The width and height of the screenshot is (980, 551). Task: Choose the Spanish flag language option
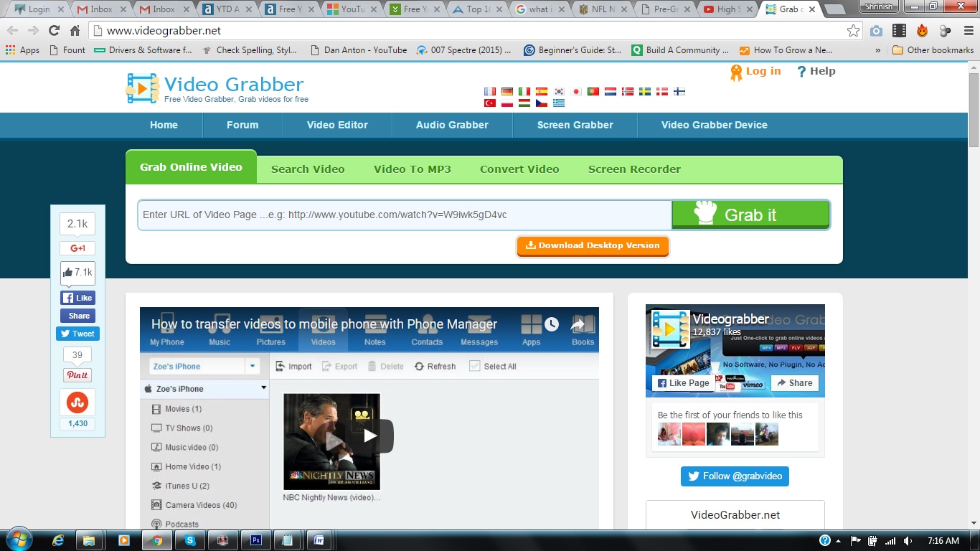[x=542, y=92]
